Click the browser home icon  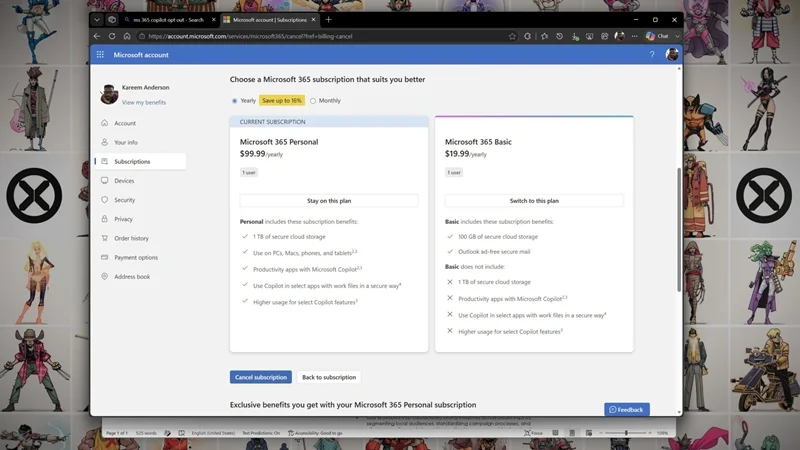(x=127, y=36)
